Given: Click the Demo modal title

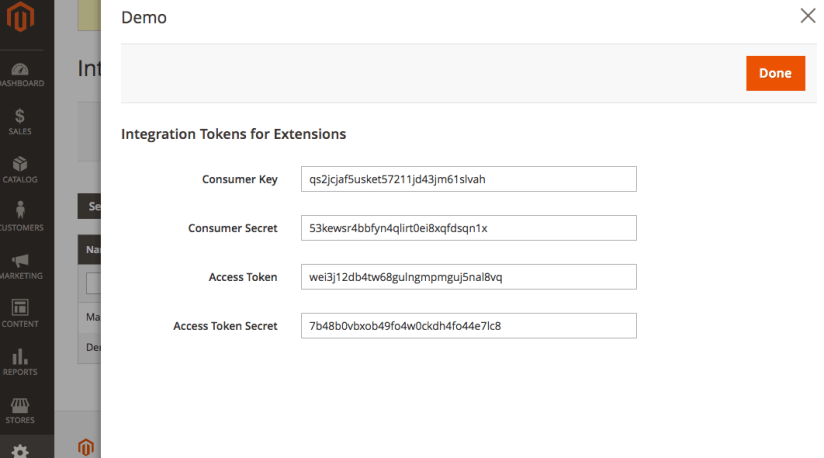Looking at the screenshot, I should pos(144,18).
